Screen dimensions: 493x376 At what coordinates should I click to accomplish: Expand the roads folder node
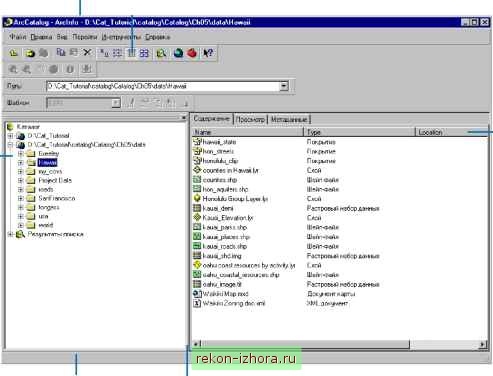coord(21,189)
